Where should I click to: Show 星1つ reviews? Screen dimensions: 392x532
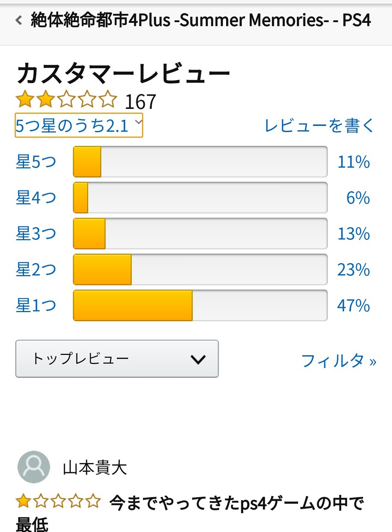36,306
